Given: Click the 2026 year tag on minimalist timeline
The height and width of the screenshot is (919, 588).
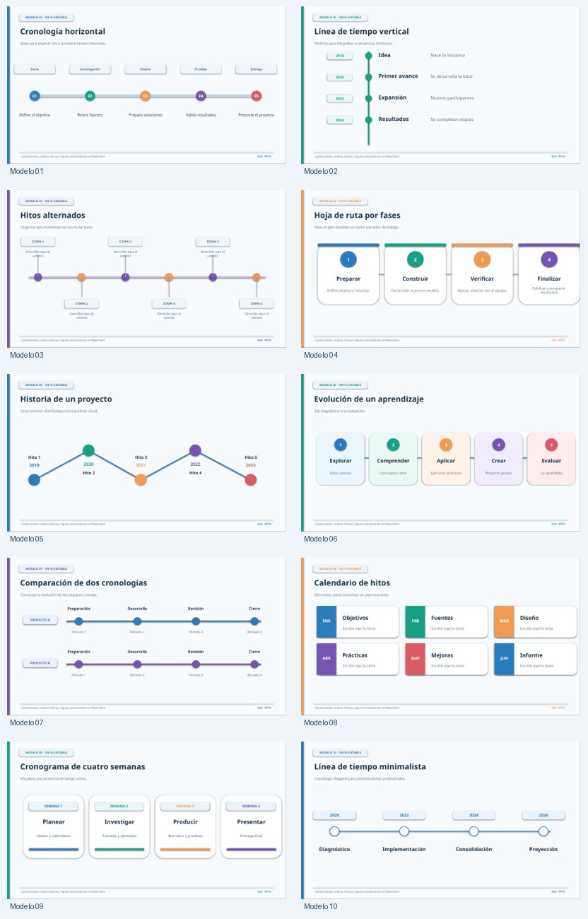Looking at the screenshot, I should [543, 815].
